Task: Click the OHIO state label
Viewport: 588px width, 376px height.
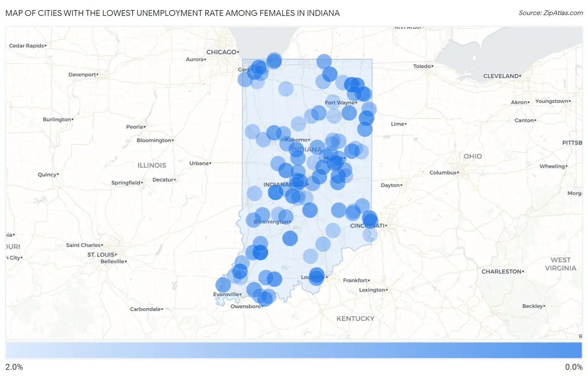Action: pyautogui.click(x=473, y=156)
